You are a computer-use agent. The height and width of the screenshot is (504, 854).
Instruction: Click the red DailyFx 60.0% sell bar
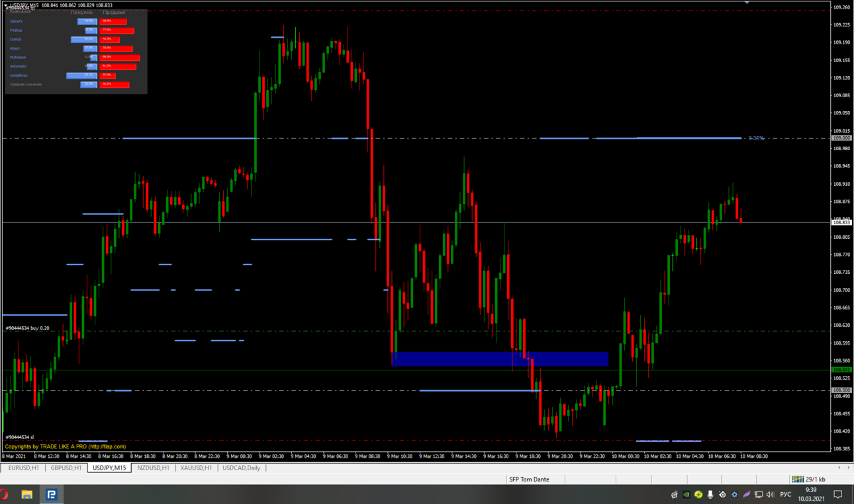point(113,21)
